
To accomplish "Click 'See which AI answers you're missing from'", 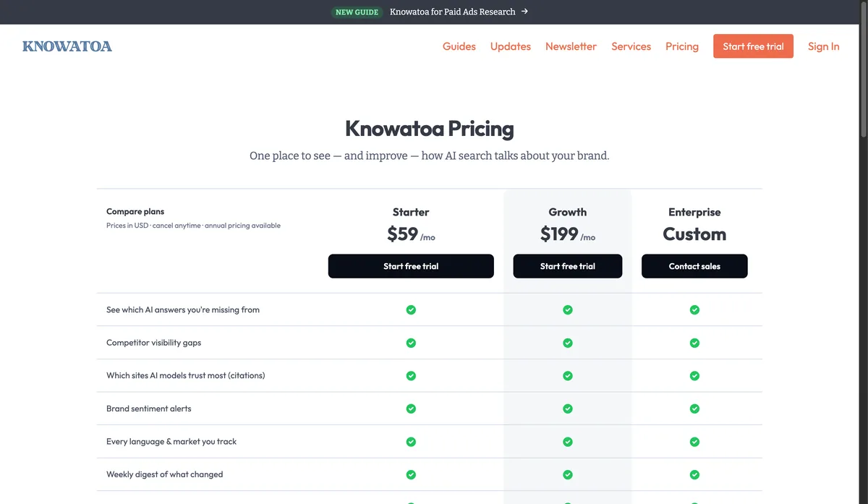I will [183, 309].
